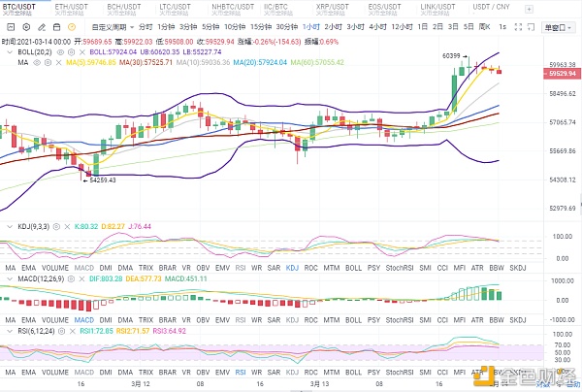
Task: Choose SKDJ in row below MACD chart
Action: (x=518, y=320)
